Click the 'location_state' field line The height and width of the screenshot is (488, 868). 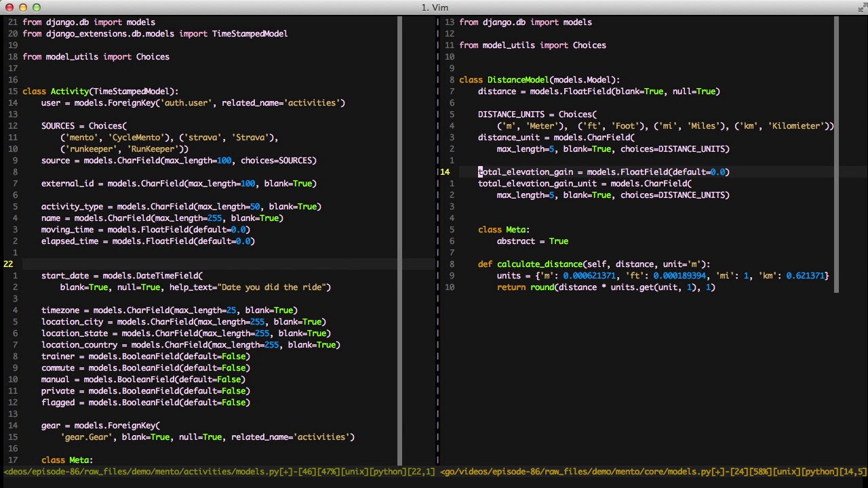pyautogui.click(x=186, y=333)
